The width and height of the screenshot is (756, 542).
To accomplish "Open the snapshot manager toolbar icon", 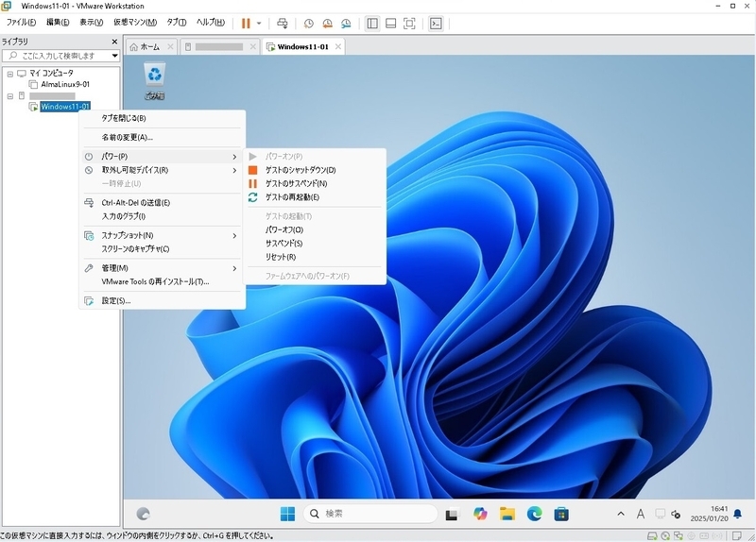I will [x=346, y=24].
